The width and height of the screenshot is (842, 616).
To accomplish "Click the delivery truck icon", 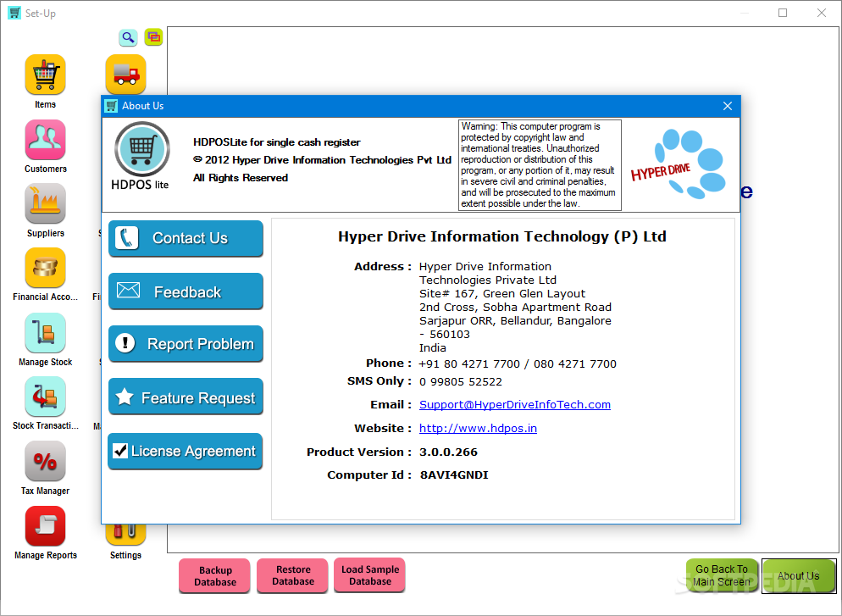I will point(125,75).
